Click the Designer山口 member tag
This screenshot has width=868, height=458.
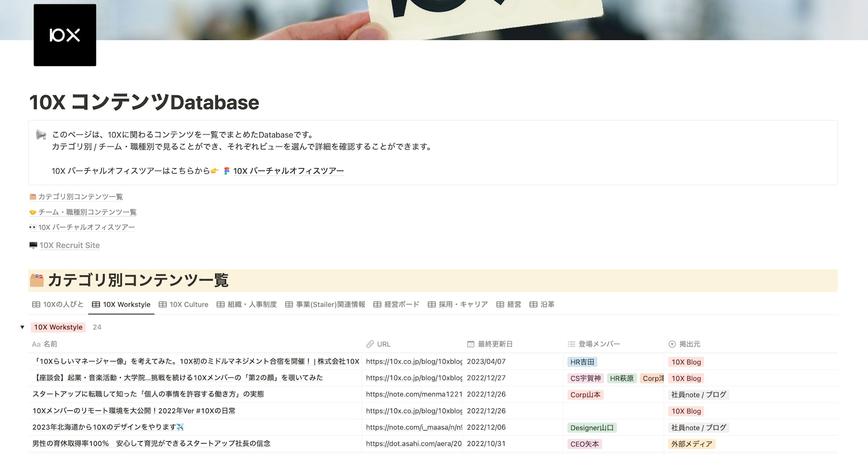tap(592, 428)
